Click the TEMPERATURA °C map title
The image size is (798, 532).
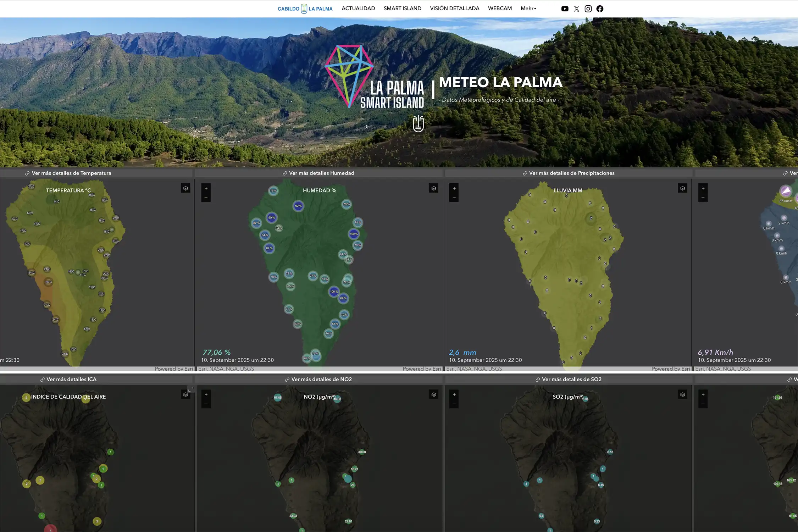coord(68,190)
